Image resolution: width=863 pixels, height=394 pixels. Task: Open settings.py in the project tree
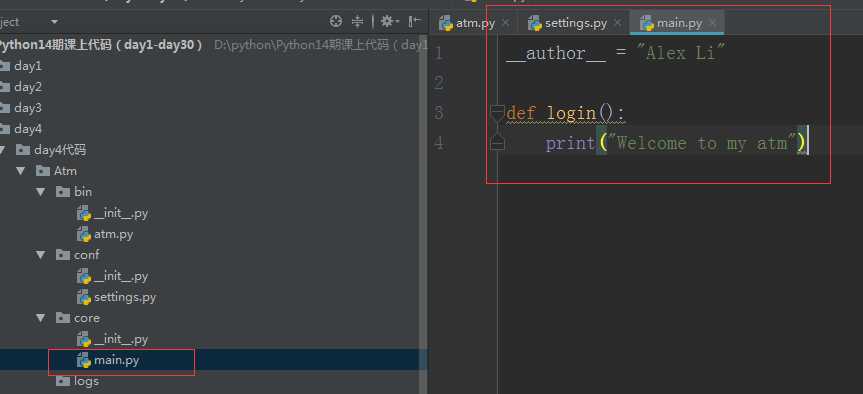pyautogui.click(x=125, y=297)
